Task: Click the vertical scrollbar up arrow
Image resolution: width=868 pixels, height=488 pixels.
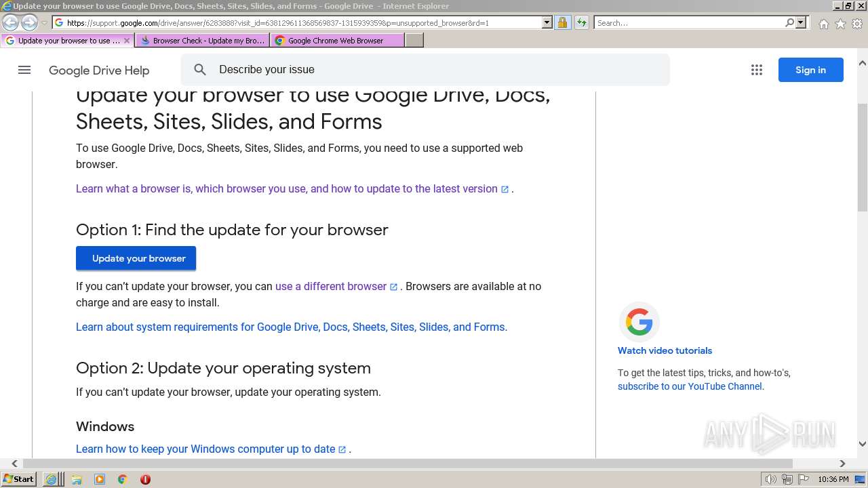Action: click(x=863, y=63)
